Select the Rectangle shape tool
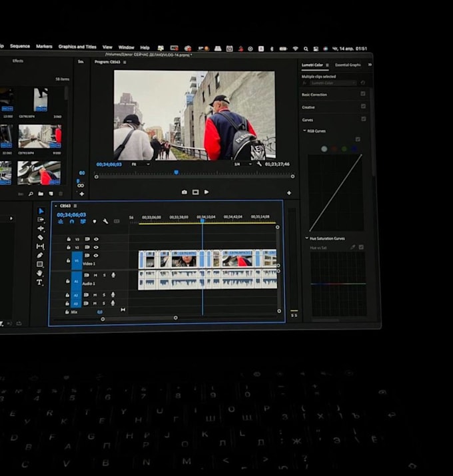Viewport: 453px width, 476px height. (40, 264)
